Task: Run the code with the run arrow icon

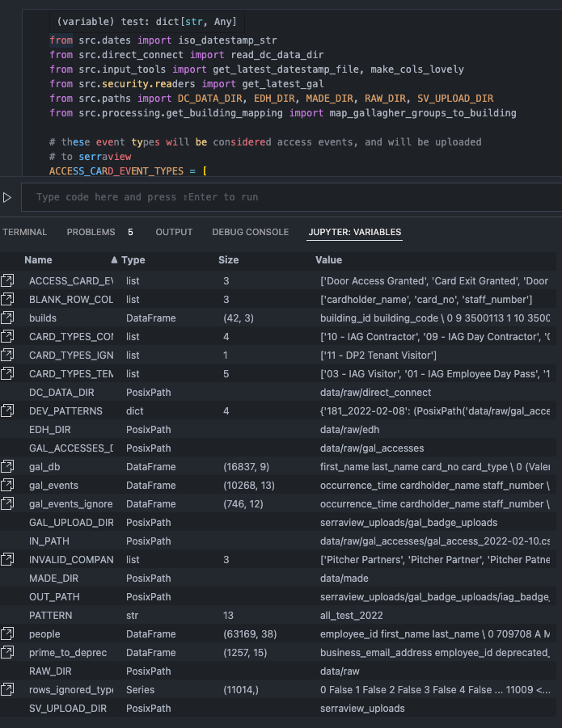Action: tap(8, 196)
